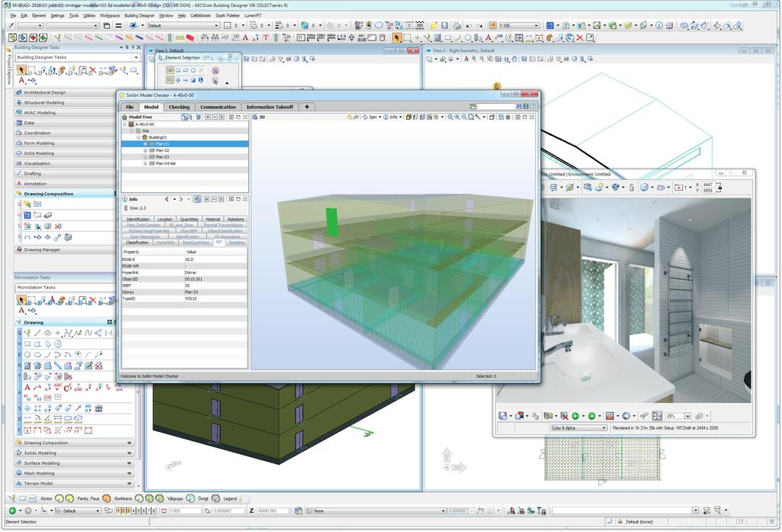Click the back arrow in Solibri Info panel
This screenshot has width=782, height=532.
coord(167,199)
